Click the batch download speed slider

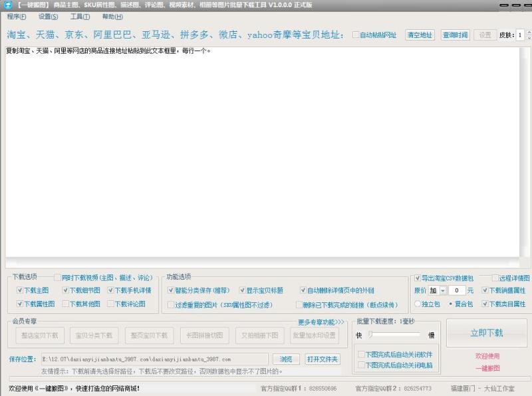pos(399,335)
